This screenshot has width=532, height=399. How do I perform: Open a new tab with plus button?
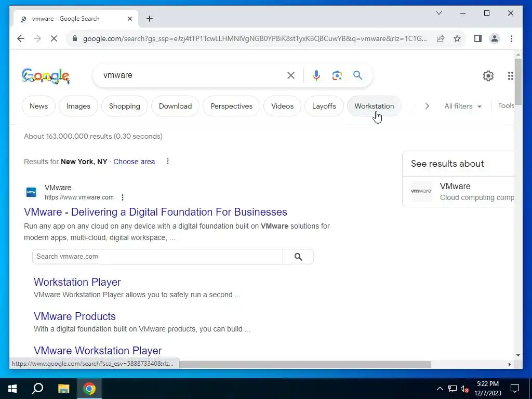click(x=150, y=19)
